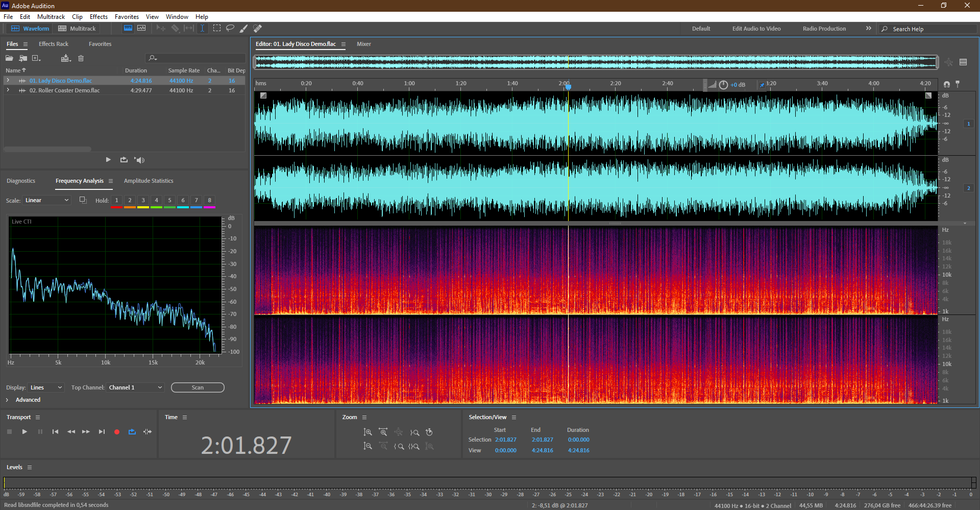Select the Waveform view button
980x510 pixels.
pyautogui.click(x=30, y=29)
